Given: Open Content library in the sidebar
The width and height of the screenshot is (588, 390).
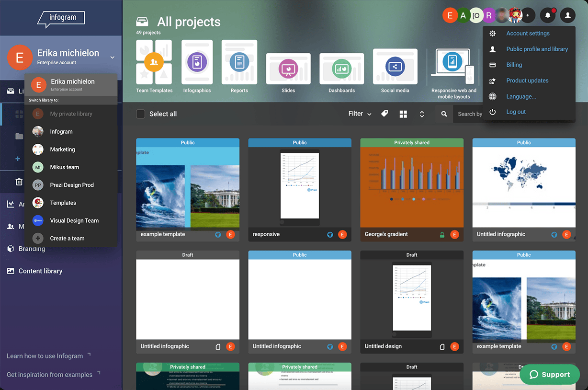Looking at the screenshot, I should (x=40, y=271).
